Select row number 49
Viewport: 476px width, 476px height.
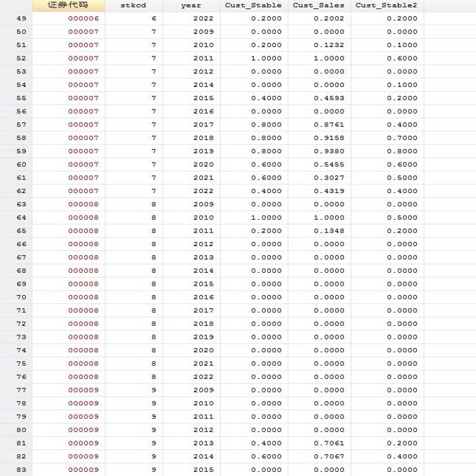(20, 18)
